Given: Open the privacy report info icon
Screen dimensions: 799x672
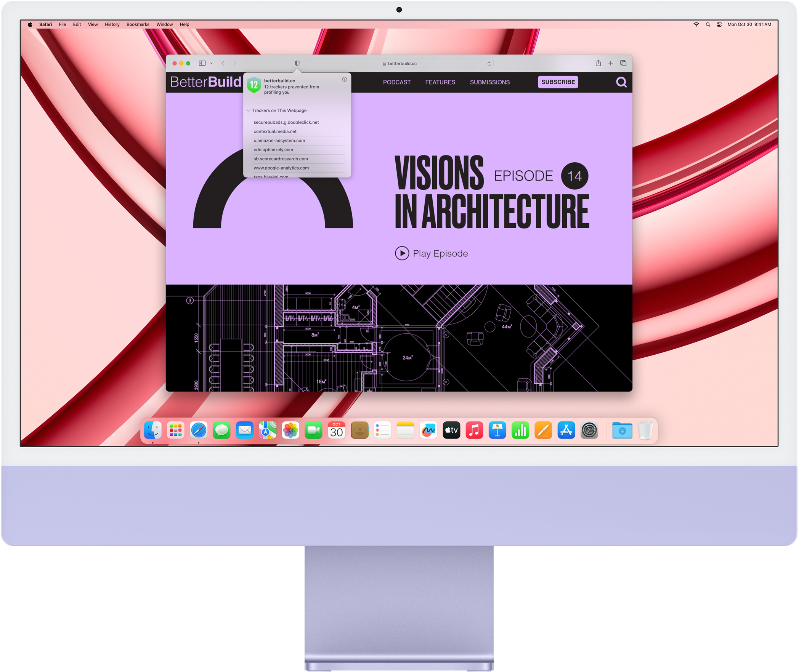Looking at the screenshot, I should pos(344,79).
